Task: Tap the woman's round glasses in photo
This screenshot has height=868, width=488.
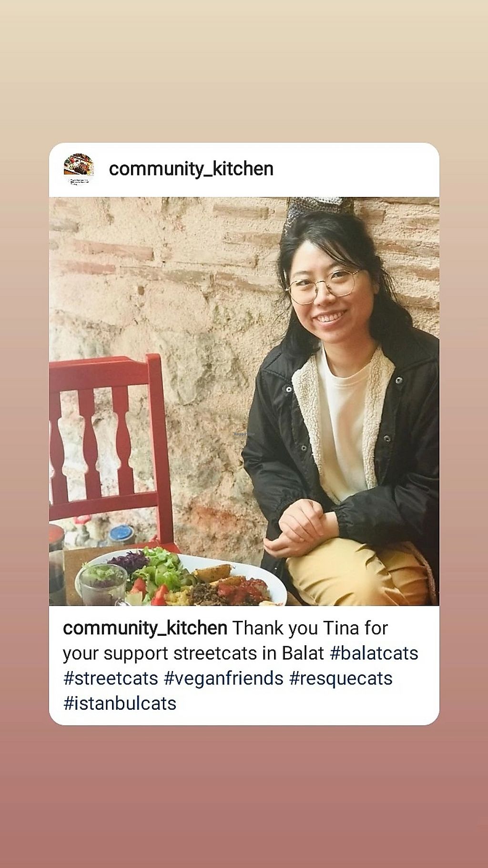Action: point(322,285)
